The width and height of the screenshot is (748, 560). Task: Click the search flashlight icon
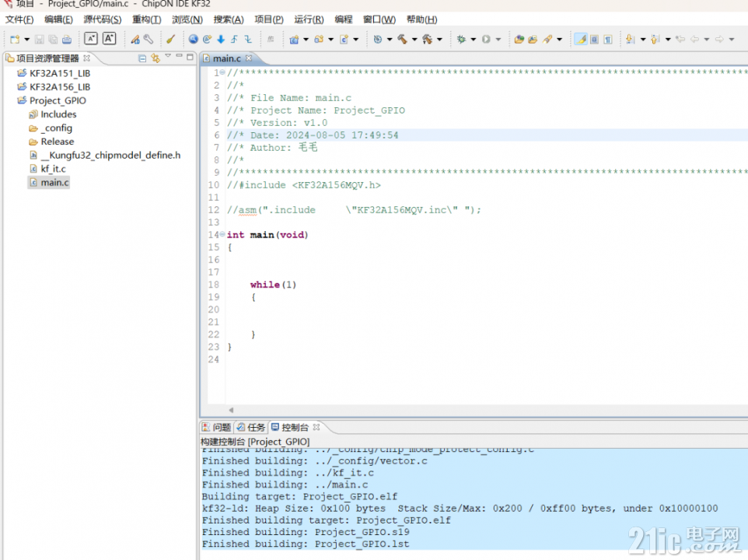click(547, 39)
